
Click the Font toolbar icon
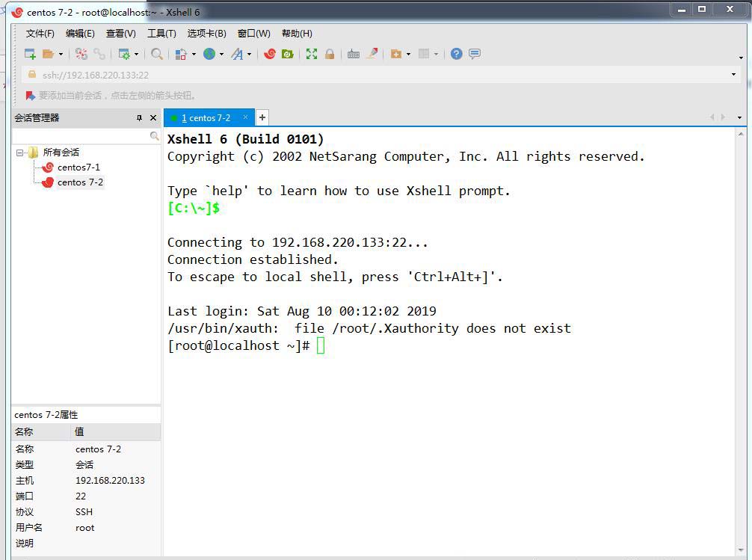click(x=237, y=55)
